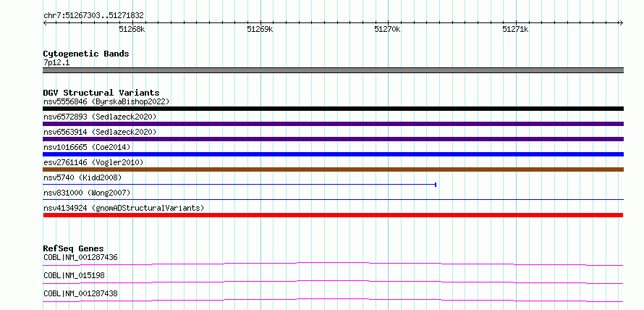This screenshot has width=644, height=310.
Task: Click the nsv6572893 (Sedlazeck2020) label
Action: click(x=100, y=117)
